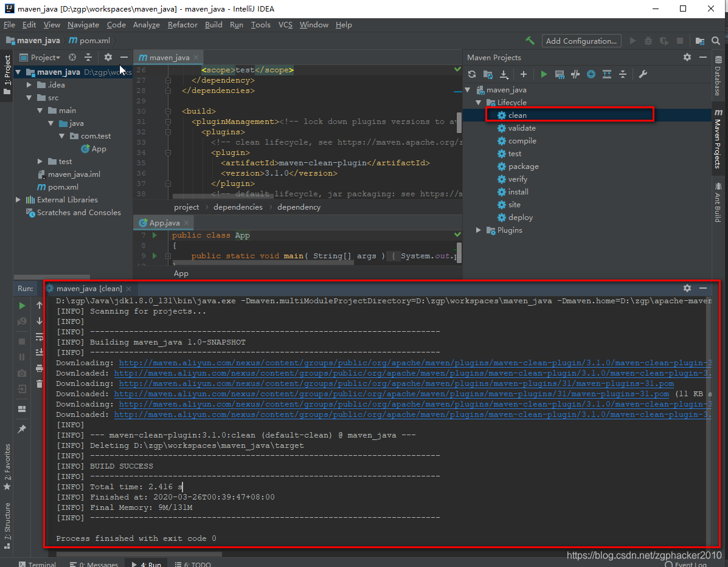The image size is (728, 567).
Task: Toggle skip tests mode lightning icon
Action: [x=591, y=74]
